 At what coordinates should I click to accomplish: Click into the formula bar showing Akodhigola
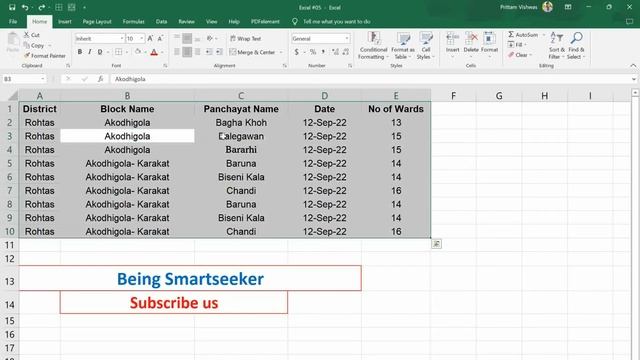tap(369, 79)
